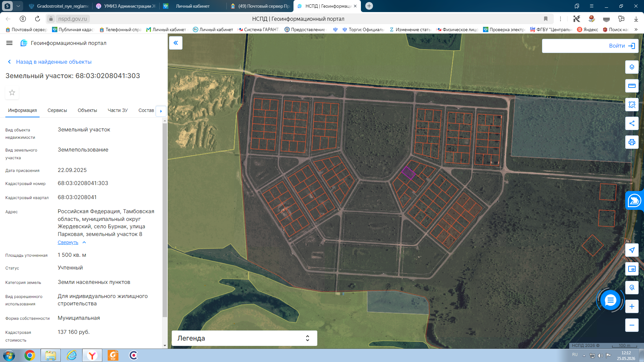Collapse the side panel with double-arrow button

coord(176,43)
